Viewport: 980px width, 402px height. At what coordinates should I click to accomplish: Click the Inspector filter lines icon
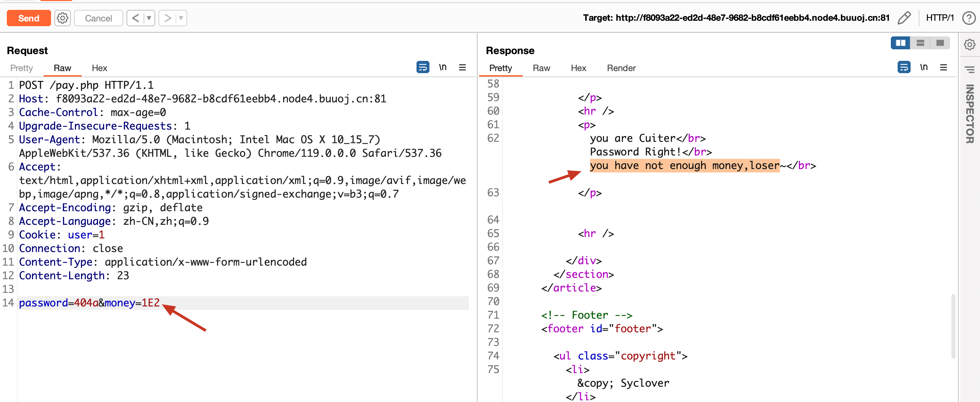tap(969, 69)
